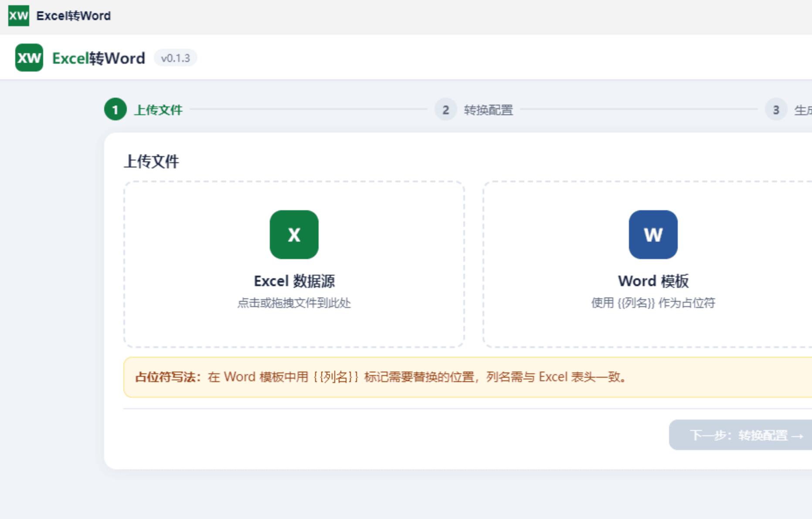
Task: Click the 上传文件 section heading
Action: [x=151, y=161]
